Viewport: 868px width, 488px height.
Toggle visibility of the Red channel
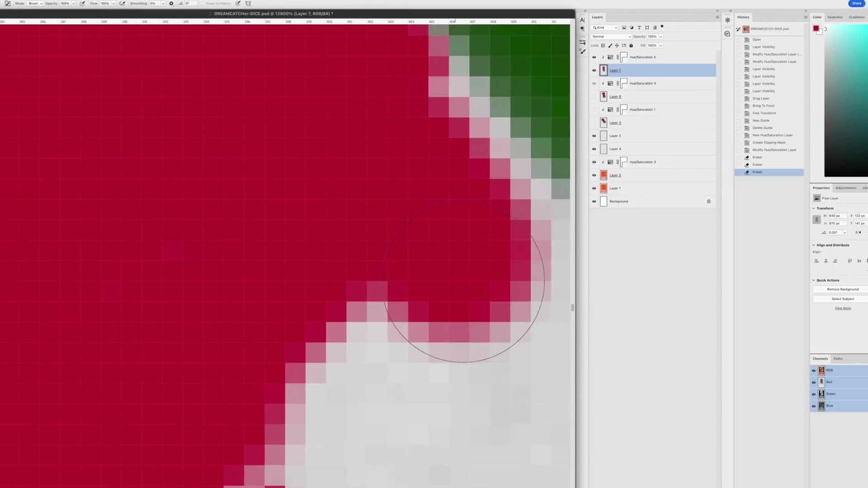click(x=814, y=382)
